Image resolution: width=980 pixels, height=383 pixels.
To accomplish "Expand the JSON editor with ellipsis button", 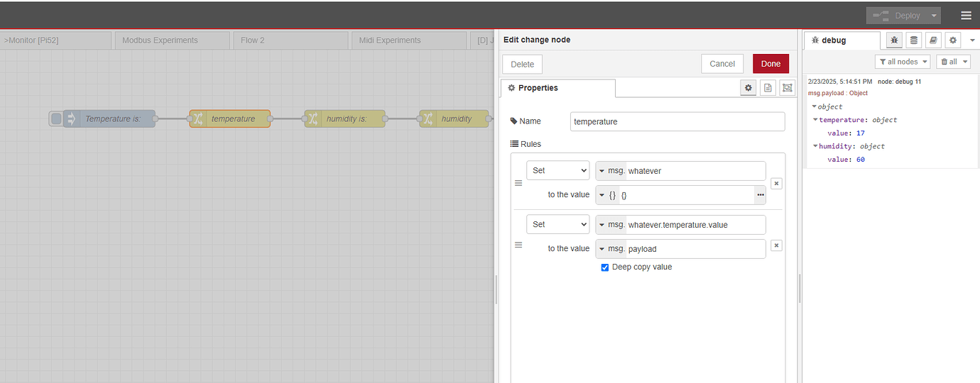I will (x=761, y=194).
